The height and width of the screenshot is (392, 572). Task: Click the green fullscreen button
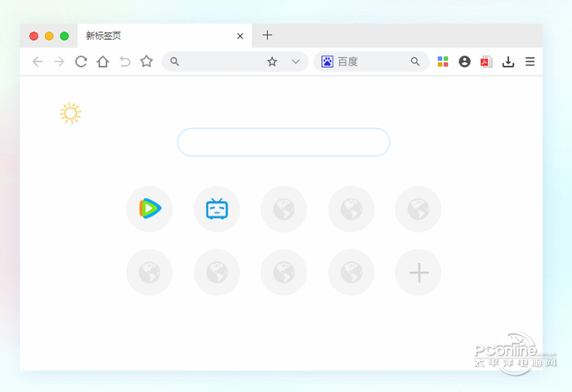click(x=65, y=36)
